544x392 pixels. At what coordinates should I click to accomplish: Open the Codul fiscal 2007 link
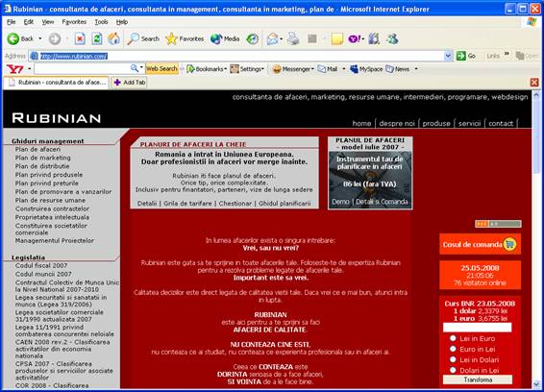point(41,266)
